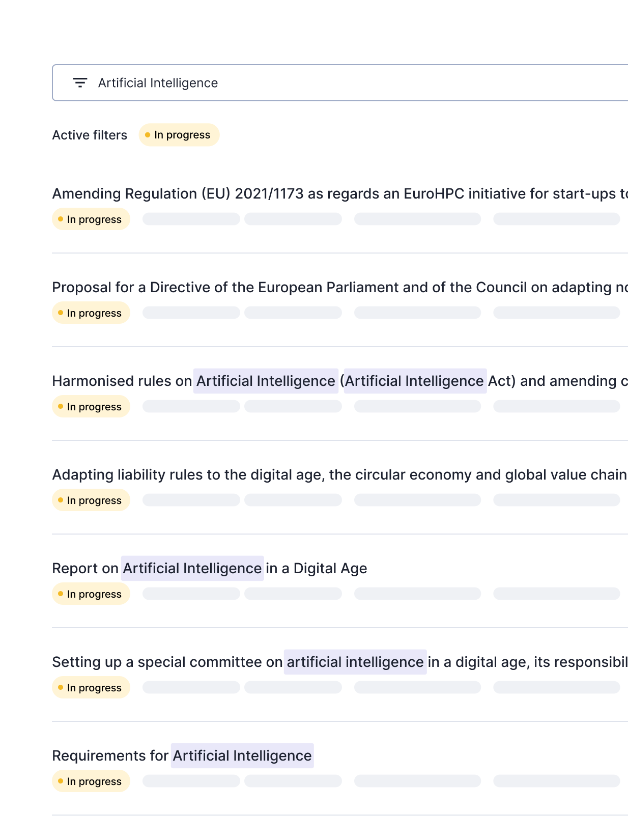The width and height of the screenshot is (628, 840).
Task: Open Harmonised rules on Artificial Intelligence result
Action: (x=340, y=381)
